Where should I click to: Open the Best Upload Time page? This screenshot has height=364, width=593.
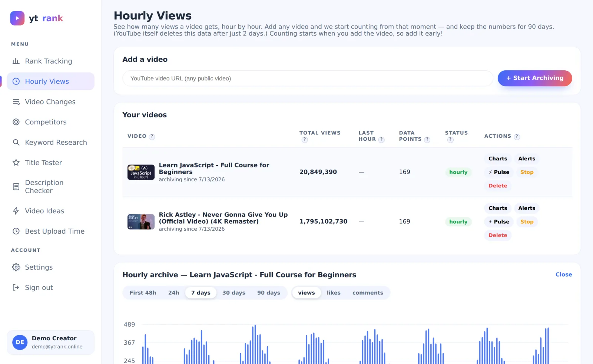50,231
